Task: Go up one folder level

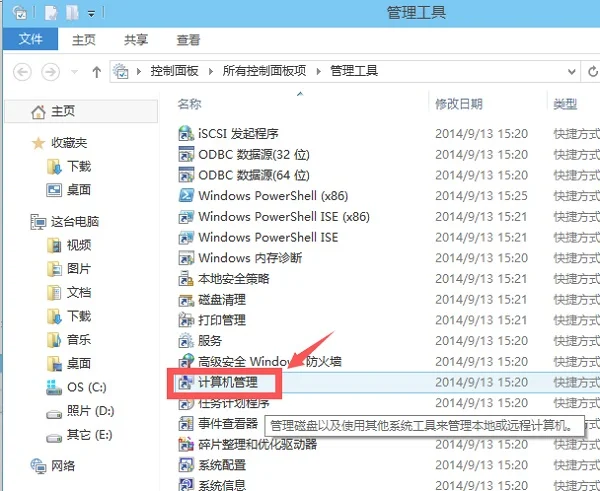Action: point(96,72)
